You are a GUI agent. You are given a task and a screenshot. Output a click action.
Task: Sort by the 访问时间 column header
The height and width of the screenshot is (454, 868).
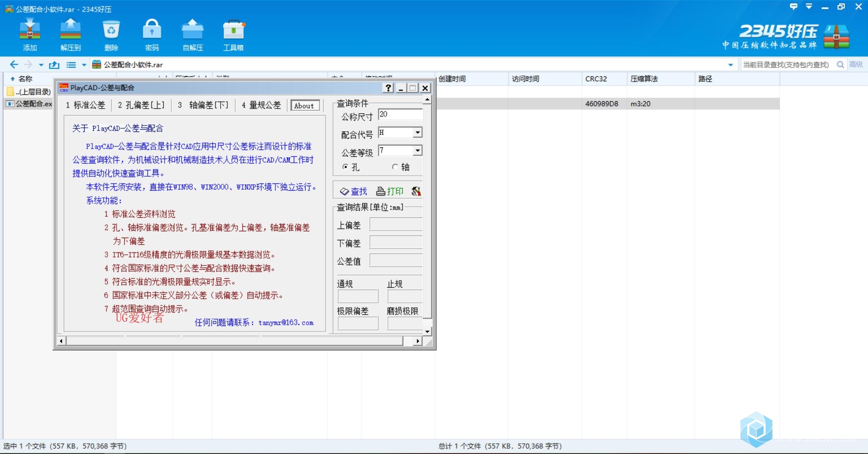[x=545, y=79]
